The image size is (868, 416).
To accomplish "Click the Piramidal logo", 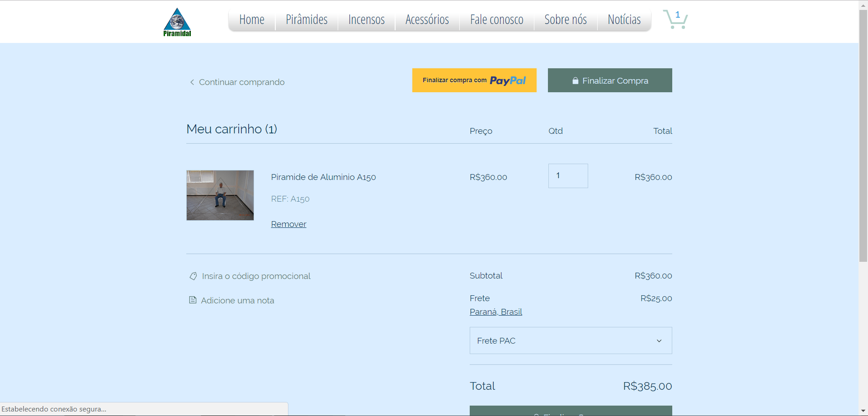I will point(177,22).
